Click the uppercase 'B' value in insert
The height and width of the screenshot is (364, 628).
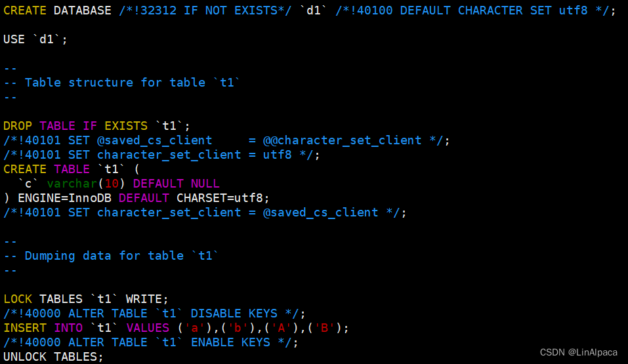click(324, 328)
